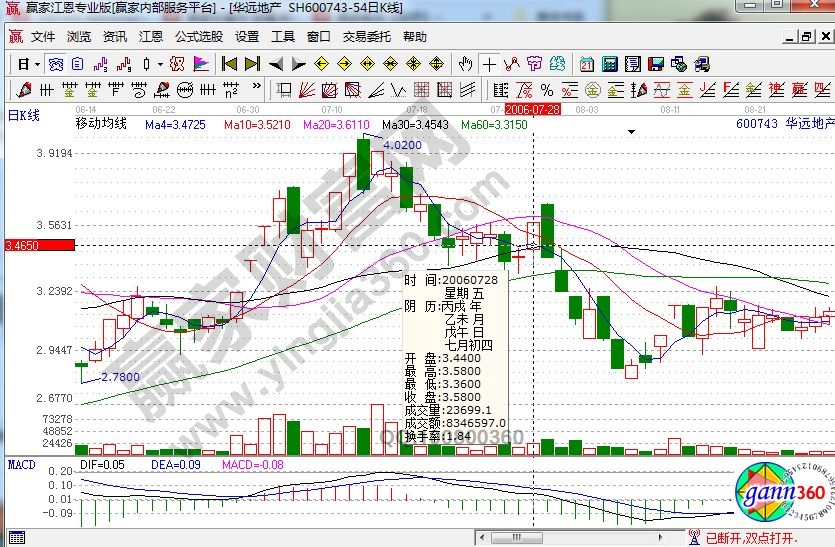Open the 日 period dropdown arrow
The image size is (835, 547).
[37, 64]
